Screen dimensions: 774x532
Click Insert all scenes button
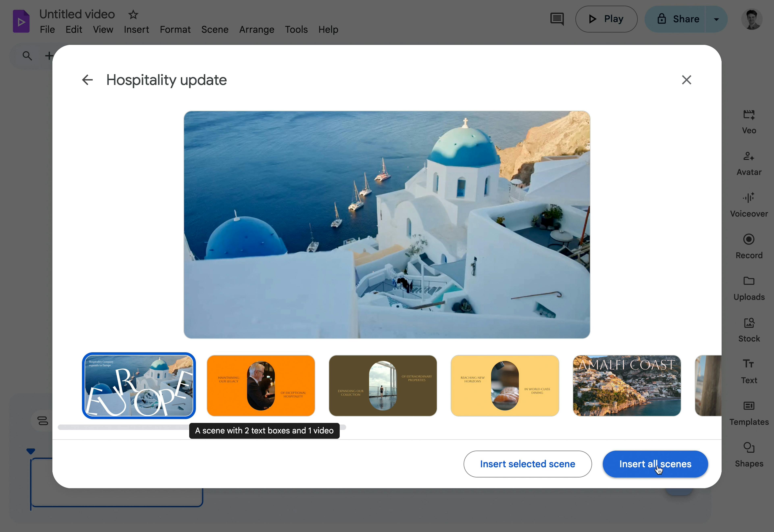point(655,464)
